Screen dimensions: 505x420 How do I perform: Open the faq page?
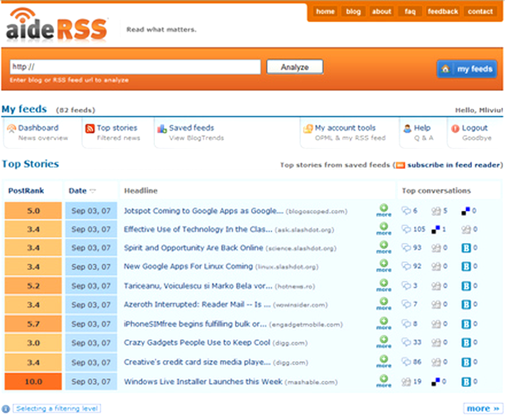tap(410, 11)
